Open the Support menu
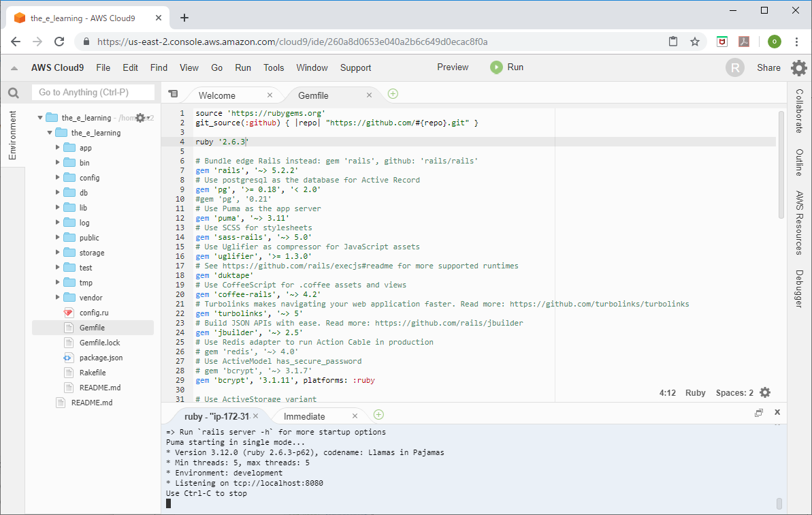Screen dimensions: 812x515 pos(355,68)
